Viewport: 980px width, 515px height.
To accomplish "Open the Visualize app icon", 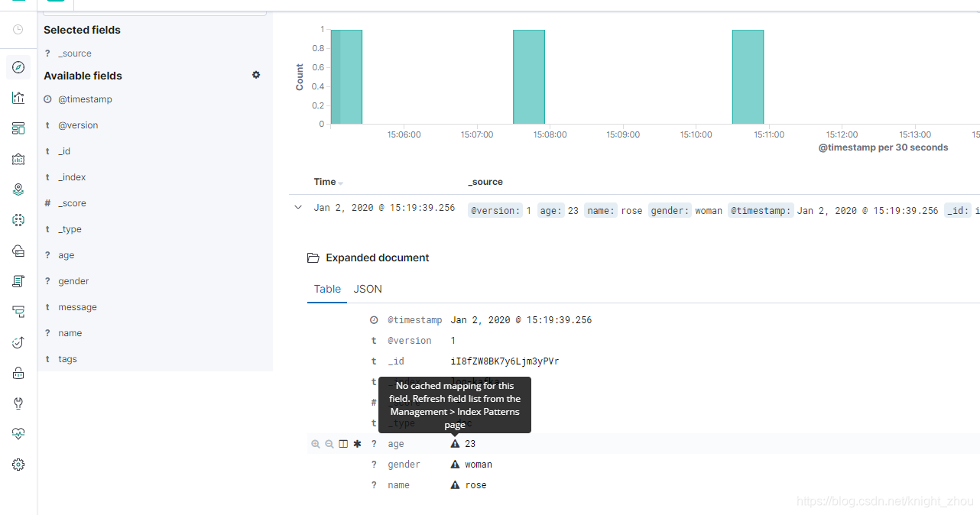I will point(18,98).
